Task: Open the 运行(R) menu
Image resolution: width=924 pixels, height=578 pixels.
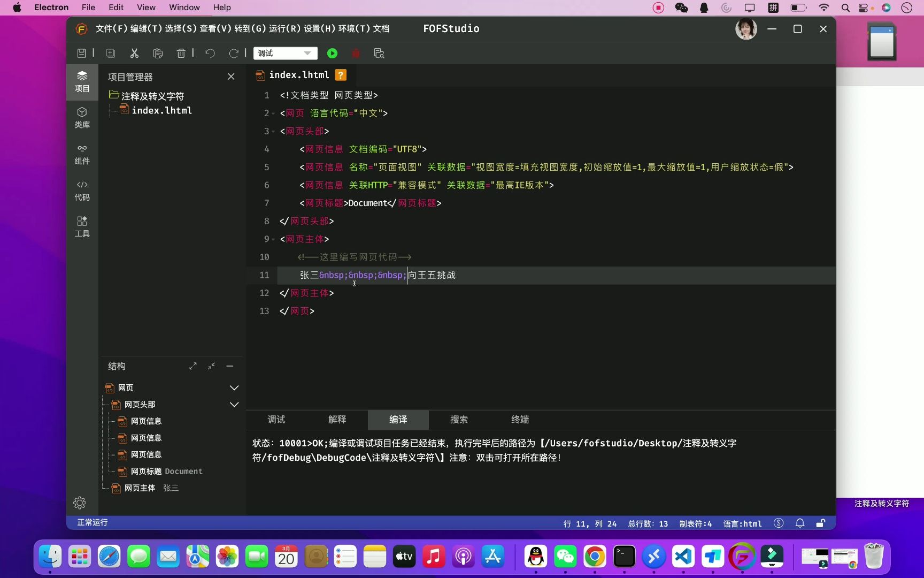Action: tap(285, 28)
